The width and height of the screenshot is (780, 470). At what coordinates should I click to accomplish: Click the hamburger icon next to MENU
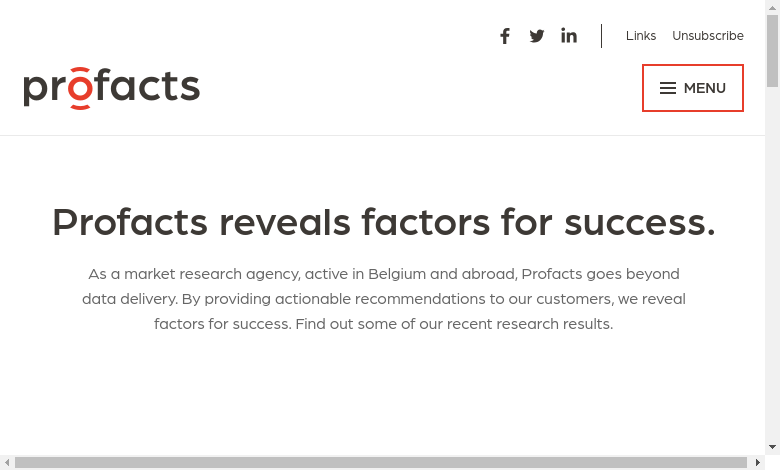[668, 88]
